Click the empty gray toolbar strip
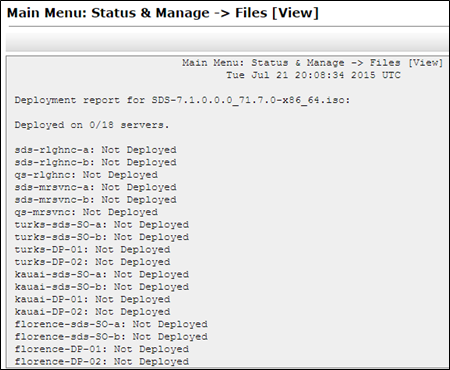This screenshot has height=370, width=450. [228, 39]
